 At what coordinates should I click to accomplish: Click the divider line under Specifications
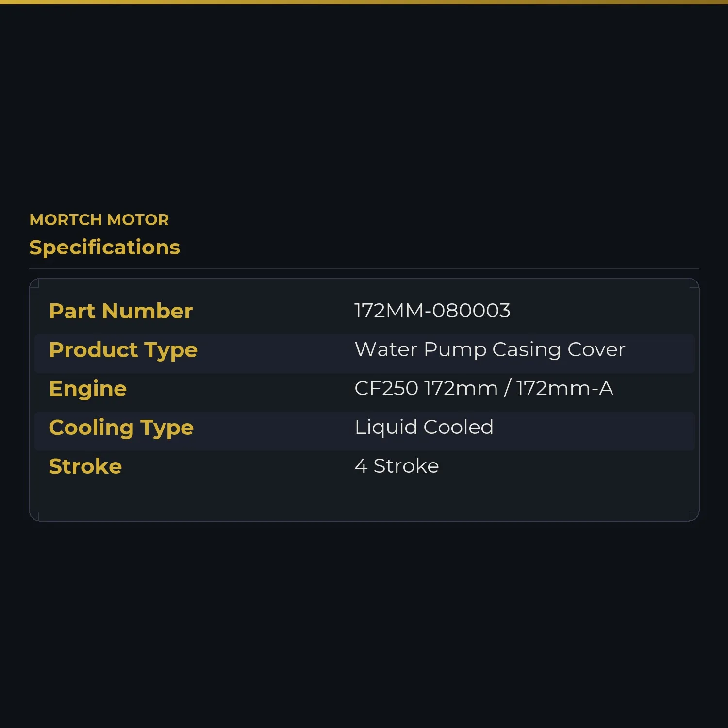(x=364, y=269)
